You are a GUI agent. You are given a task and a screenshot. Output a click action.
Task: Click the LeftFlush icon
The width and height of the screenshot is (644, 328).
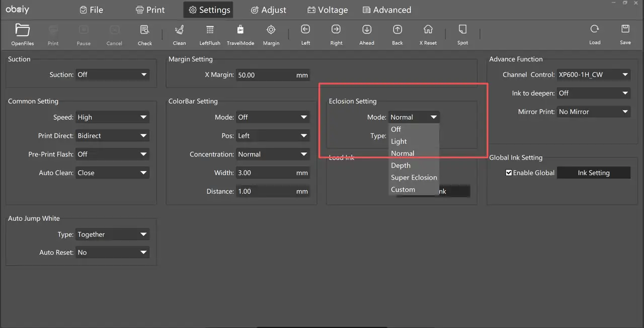210,30
